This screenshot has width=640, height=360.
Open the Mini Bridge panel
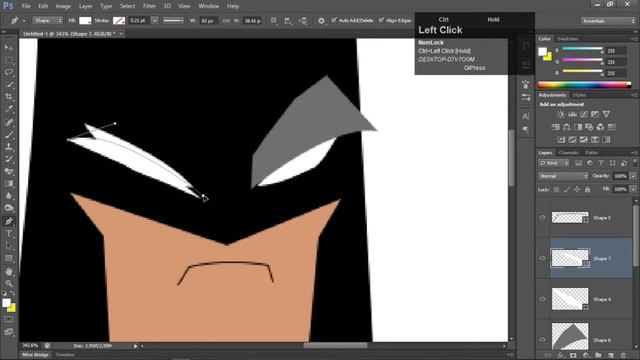click(35, 355)
